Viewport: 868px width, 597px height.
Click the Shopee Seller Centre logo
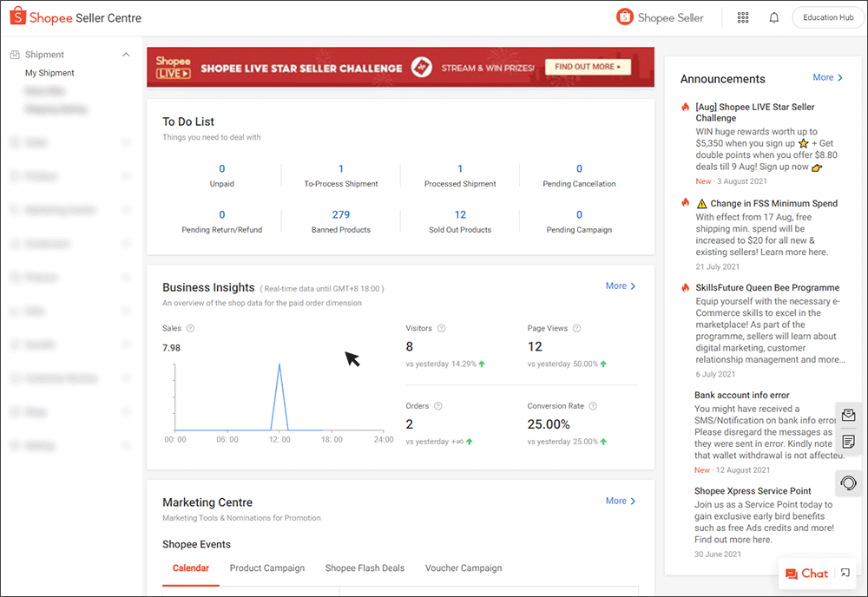pos(75,16)
